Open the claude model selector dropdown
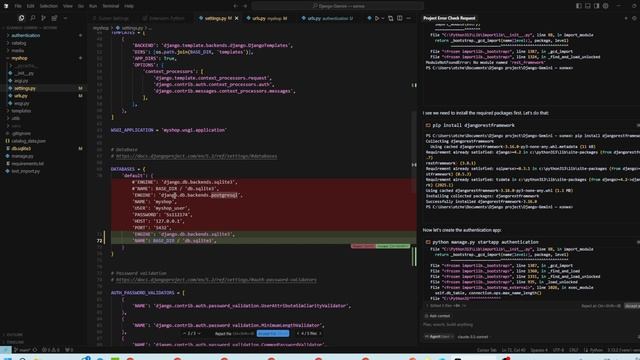 473,337
